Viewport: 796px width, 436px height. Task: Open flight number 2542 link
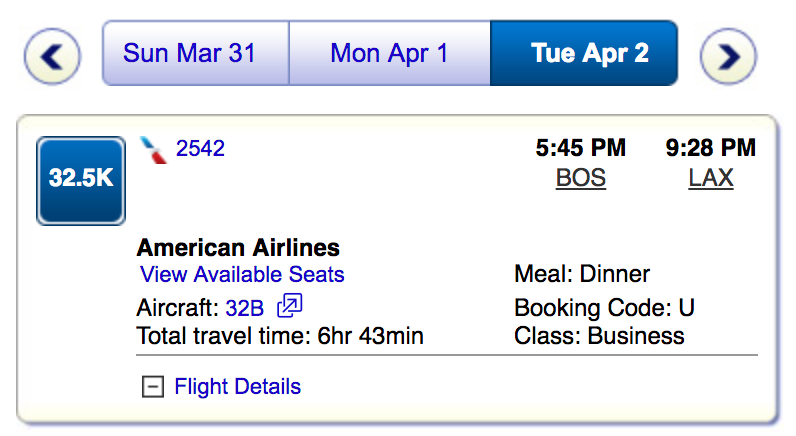pos(200,149)
